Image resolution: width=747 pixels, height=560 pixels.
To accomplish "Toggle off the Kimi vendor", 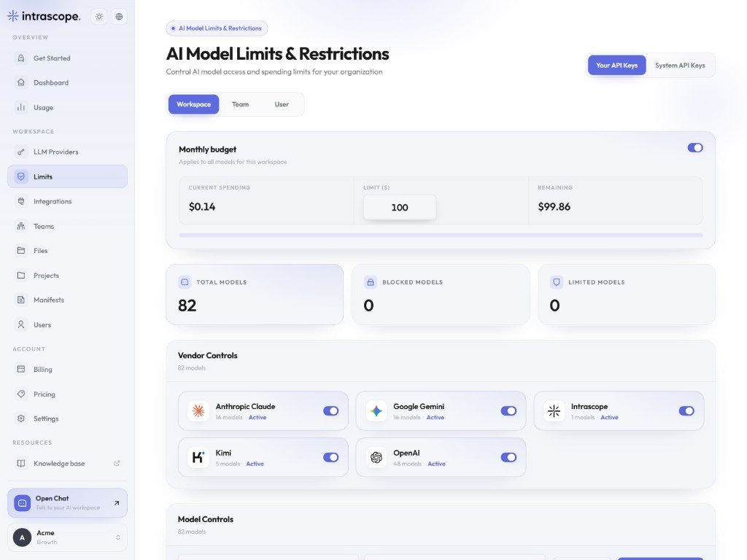I will pyautogui.click(x=330, y=458).
